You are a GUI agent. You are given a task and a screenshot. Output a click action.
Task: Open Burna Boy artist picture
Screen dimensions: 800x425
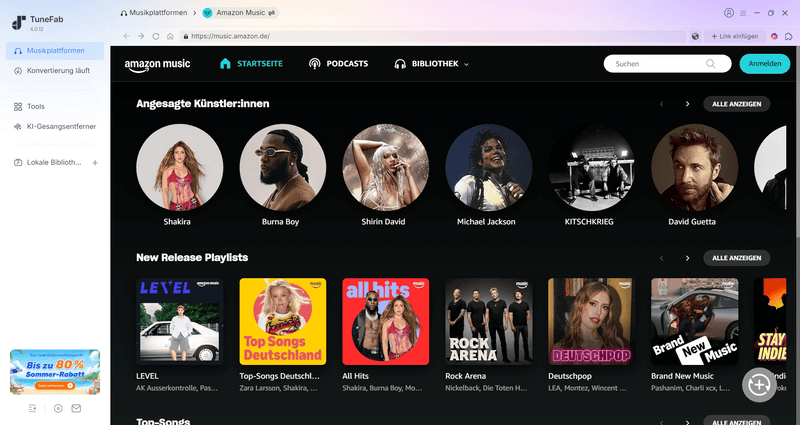coord(283,167)
